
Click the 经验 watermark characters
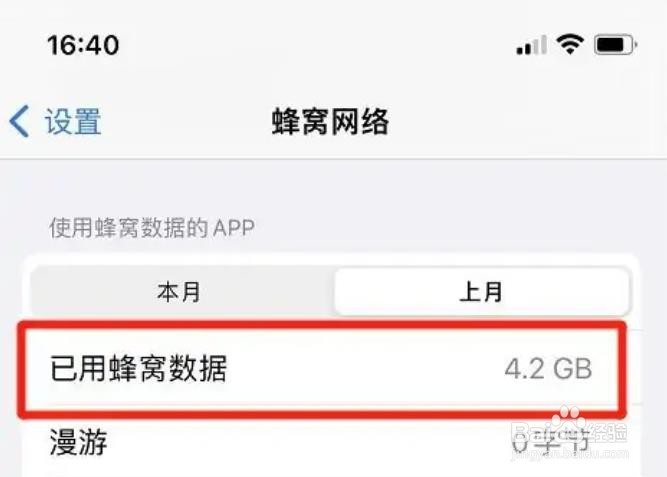click(x=608, y=433)
